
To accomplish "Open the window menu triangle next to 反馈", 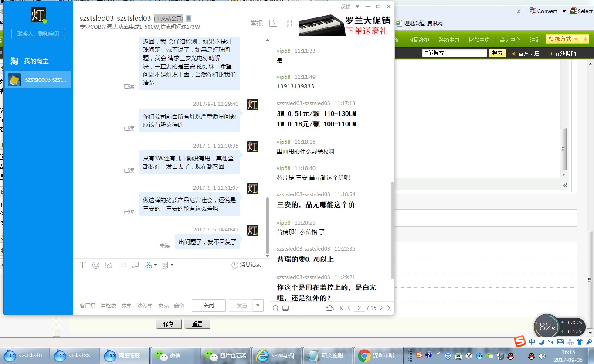I will [x=357, y=7].
